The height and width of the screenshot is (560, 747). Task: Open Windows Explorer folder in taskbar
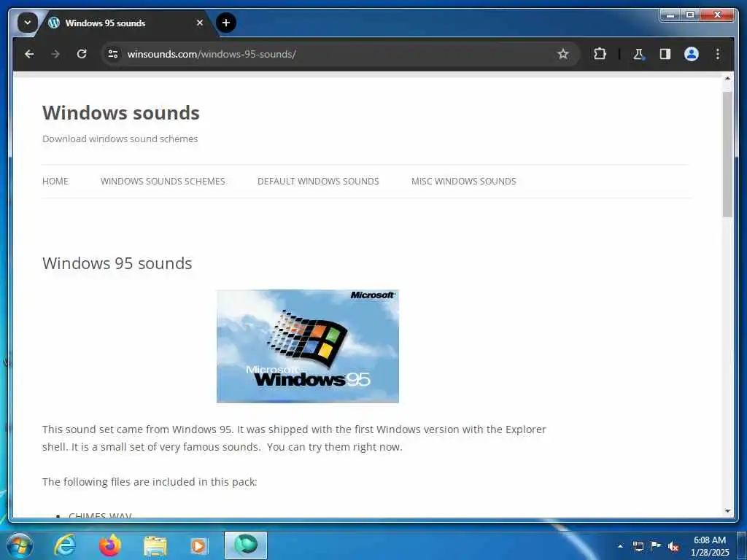click(155, 545)
